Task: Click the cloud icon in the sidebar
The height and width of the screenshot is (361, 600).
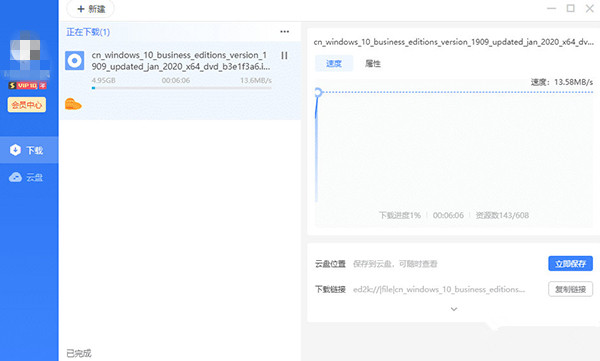Action: (x=15, y=177)
